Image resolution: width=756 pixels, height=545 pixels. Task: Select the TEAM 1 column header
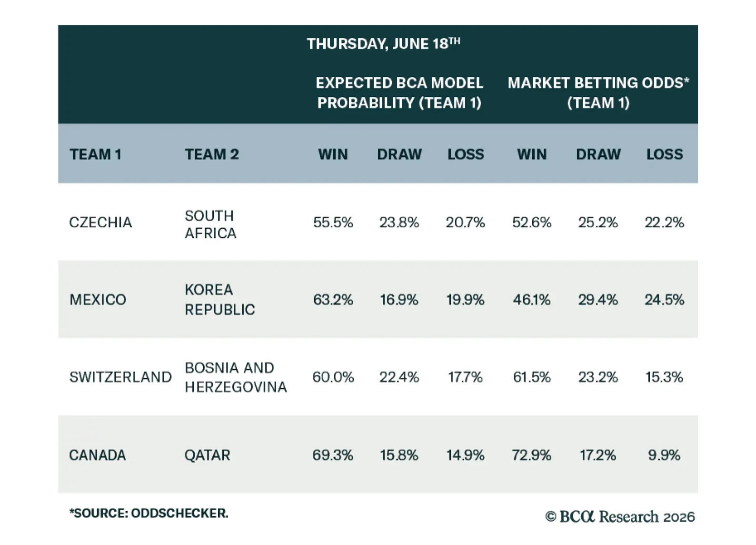point(95,154)
